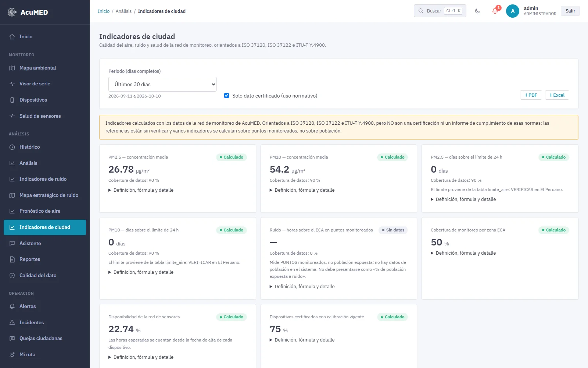
Task: Click the Salud de sensores icon
Action: coord(12,116)
